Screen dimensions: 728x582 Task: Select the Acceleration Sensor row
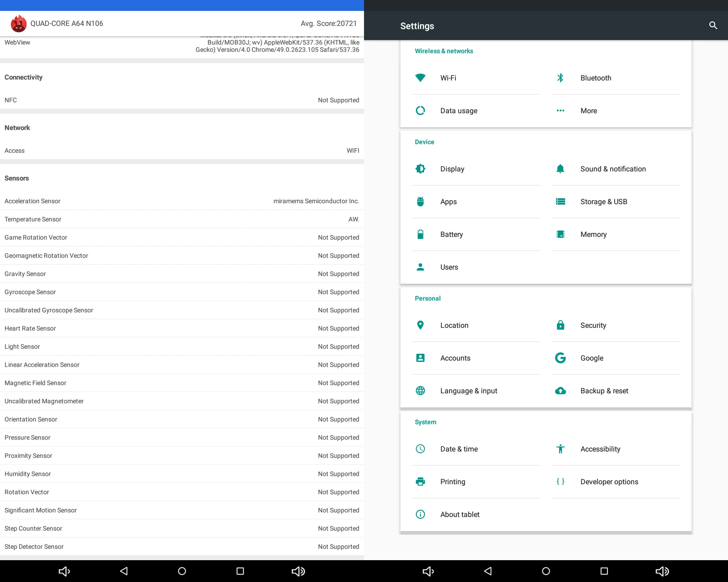point(182,201)
